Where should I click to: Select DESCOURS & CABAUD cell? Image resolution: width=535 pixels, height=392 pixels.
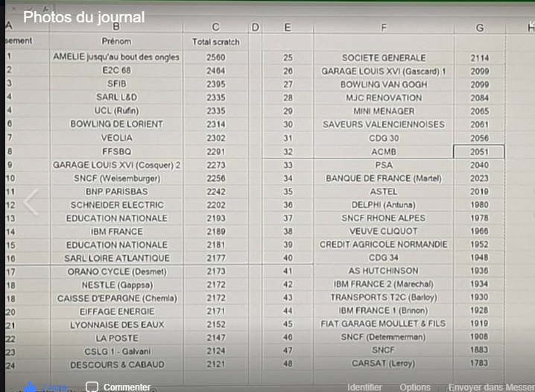(x=116, y=364)
